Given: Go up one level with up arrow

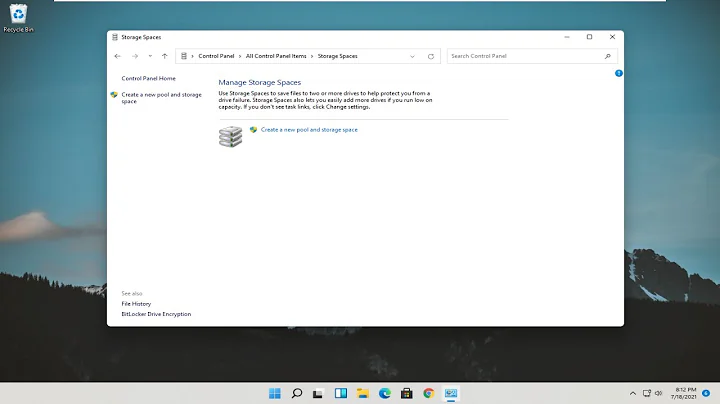Looking at the screenshot, I should (x=164, y=56).
